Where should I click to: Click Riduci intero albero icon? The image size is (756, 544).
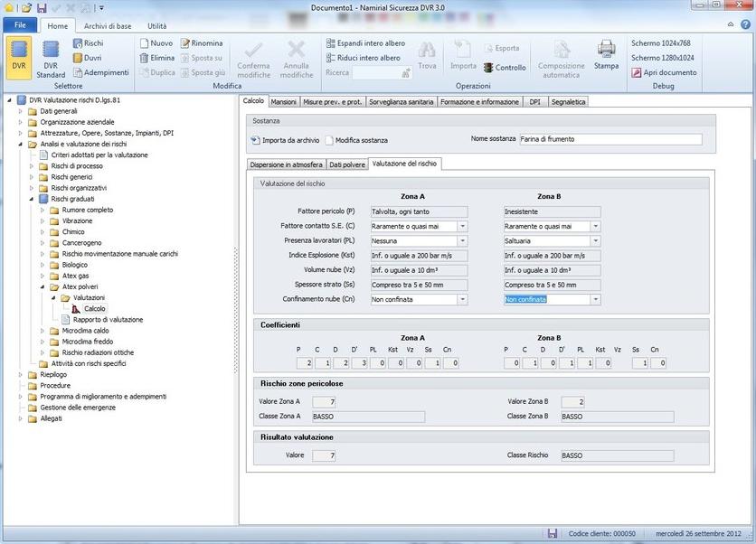click(x=331, y=58)
